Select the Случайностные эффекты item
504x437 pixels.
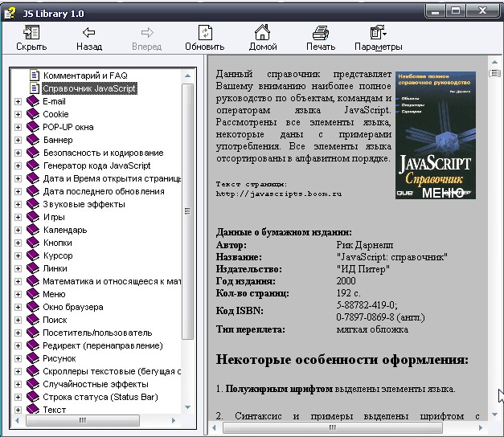pos(96,384)
